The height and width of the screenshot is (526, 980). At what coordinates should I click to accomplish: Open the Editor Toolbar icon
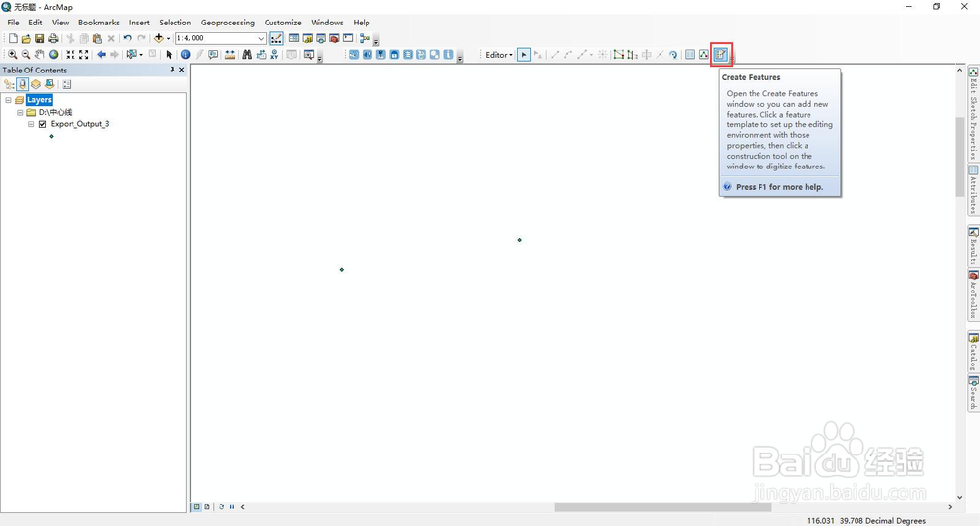[x=276, y=39]
